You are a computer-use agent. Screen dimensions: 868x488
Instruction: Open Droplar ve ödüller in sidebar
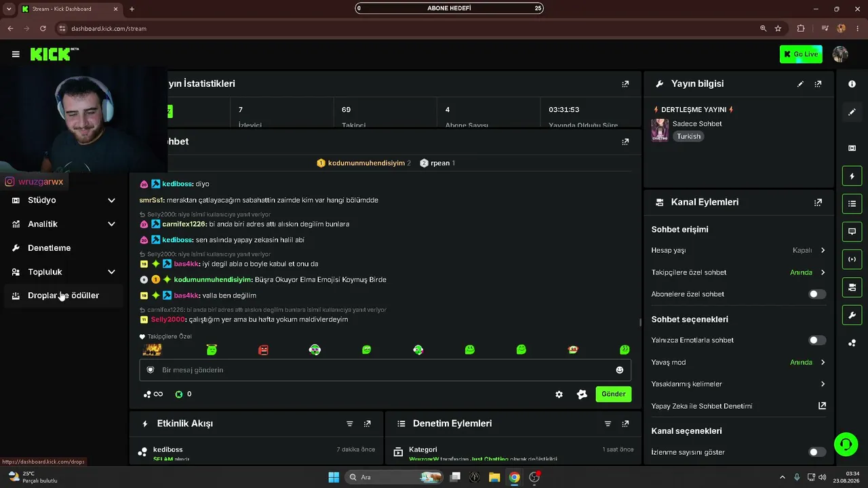(64, 296)
